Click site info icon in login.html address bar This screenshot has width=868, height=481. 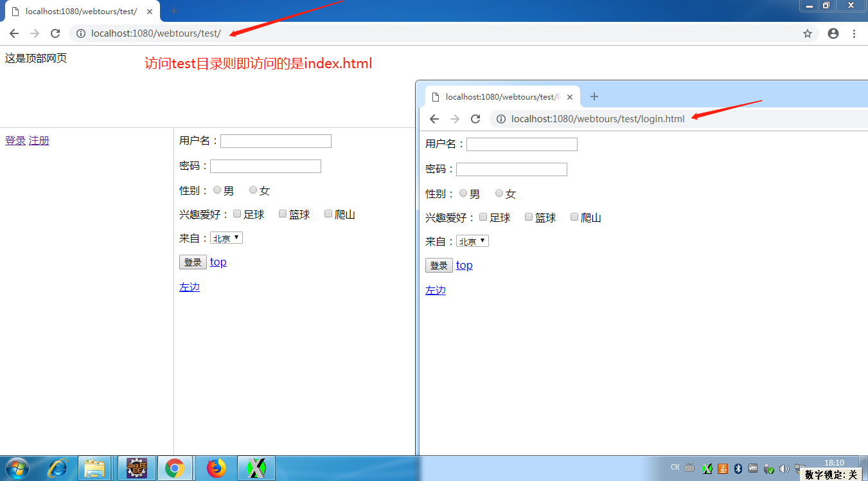[501, 119]
